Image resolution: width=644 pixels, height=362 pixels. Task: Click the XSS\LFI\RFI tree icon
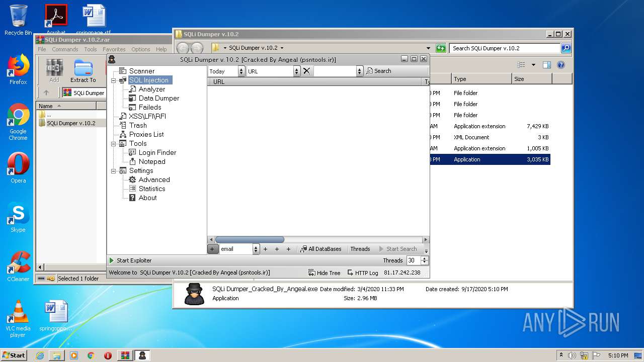pyautogui.click(x=123, y=116)
